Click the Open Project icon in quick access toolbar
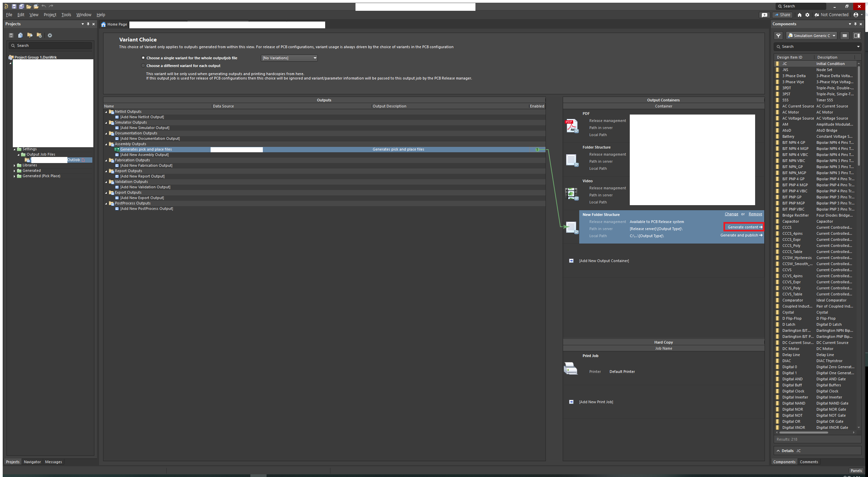Screen dimensions: 868x477 pos(36,6)
